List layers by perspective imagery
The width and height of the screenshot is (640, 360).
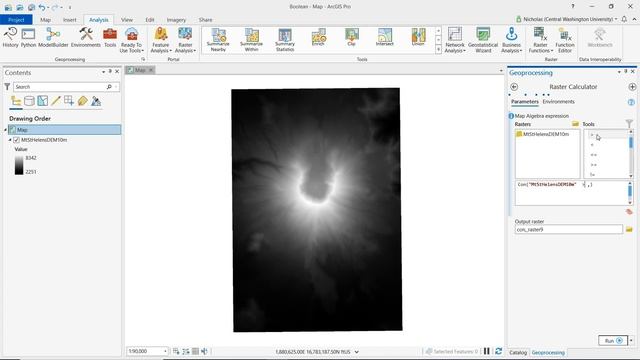[96, 101]
